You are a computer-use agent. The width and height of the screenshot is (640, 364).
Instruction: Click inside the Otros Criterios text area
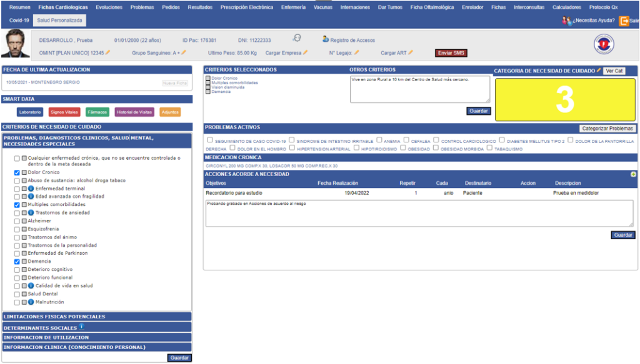(x=419, y=89)
